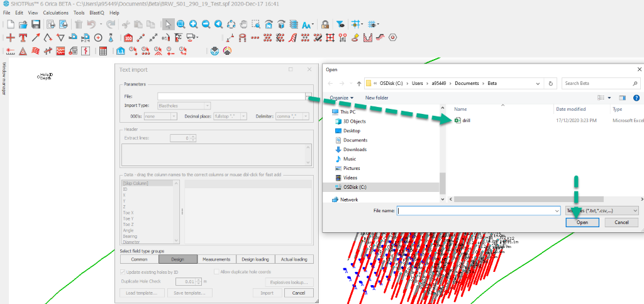Expand the address bar path dropdown
The image size is (644, 304).
pyautogui.click(x=538, y=83)
